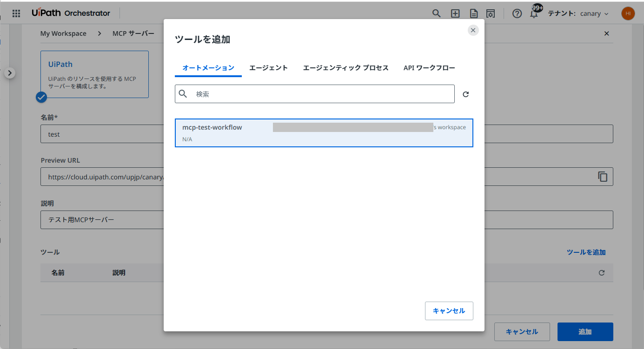
Task: Click the blue 追加 button
Action: (585, 332)
